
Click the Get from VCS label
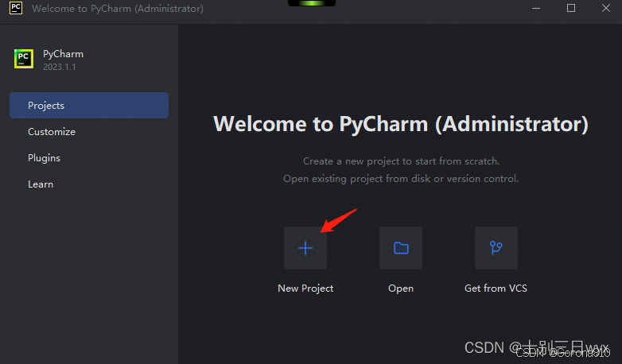click(496, 288)
